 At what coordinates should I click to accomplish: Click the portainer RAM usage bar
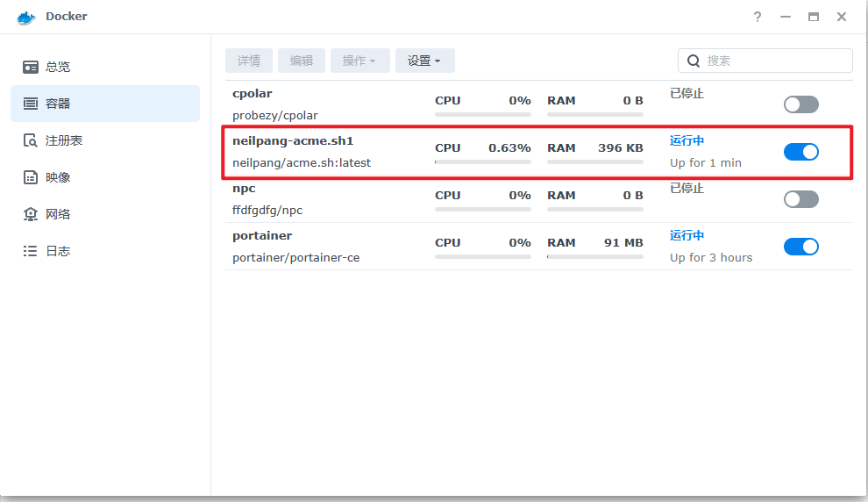595,257
